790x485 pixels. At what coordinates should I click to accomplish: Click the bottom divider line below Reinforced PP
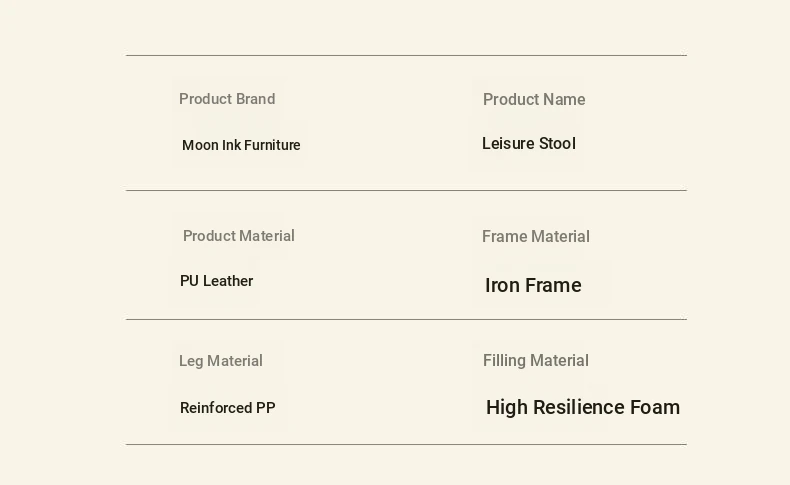tap(406, 444)
